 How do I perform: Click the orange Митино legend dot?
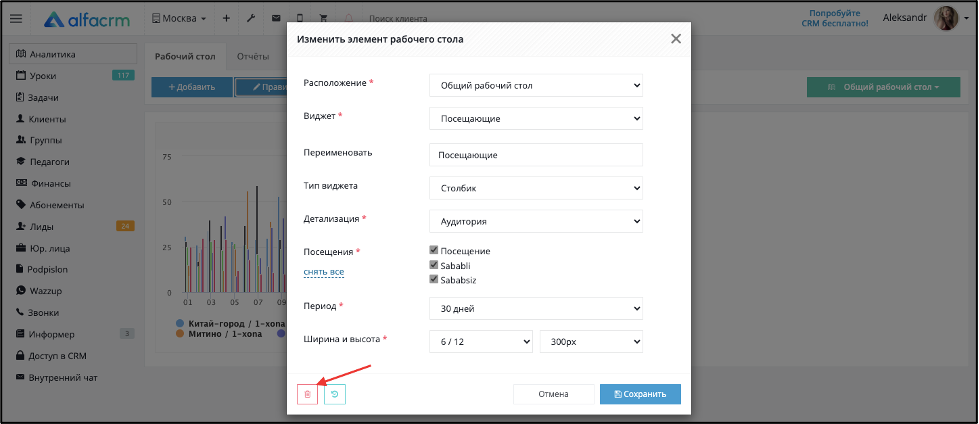180,334
